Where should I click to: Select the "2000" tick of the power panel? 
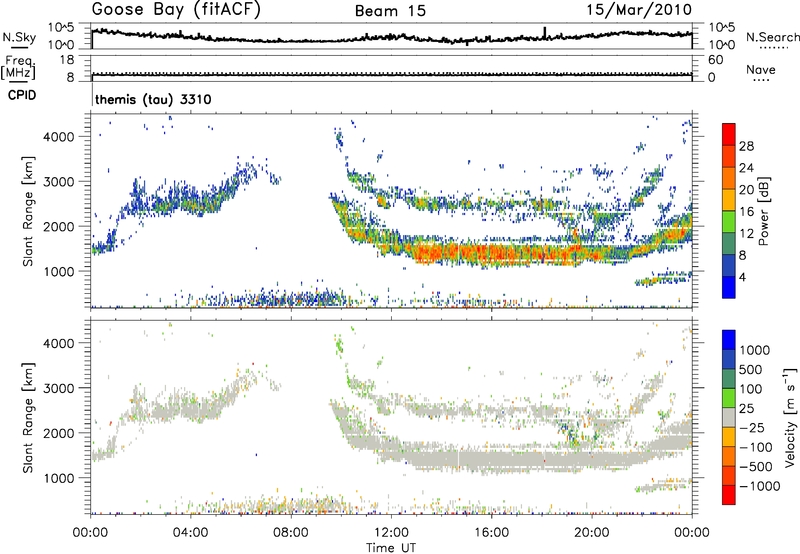[59, 226]
